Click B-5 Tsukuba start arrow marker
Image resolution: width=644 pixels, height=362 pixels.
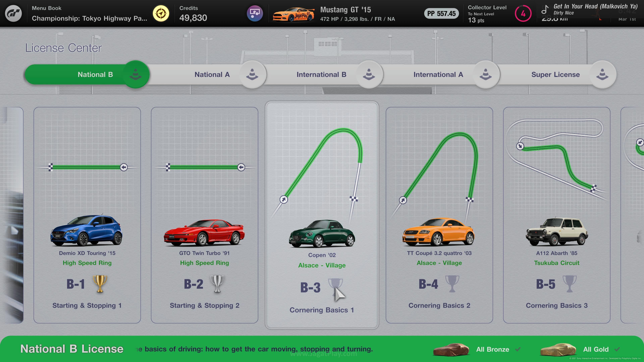coord(520,146)
